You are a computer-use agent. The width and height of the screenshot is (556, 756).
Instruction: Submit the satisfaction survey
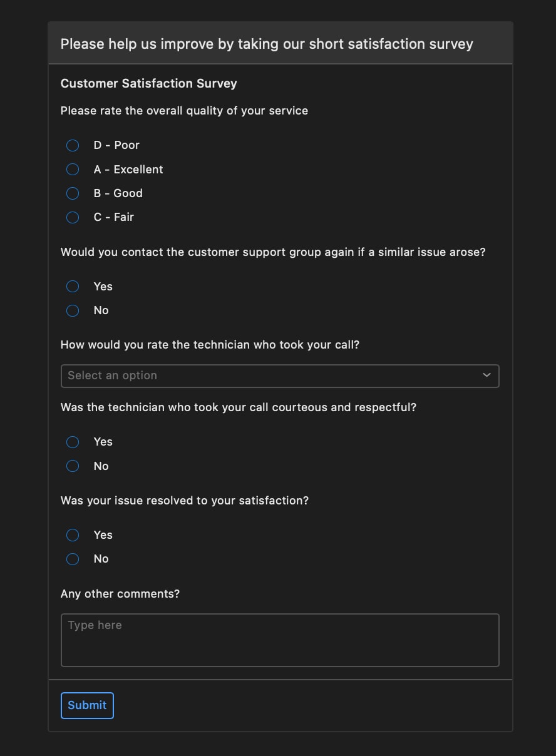pos(87,705)
